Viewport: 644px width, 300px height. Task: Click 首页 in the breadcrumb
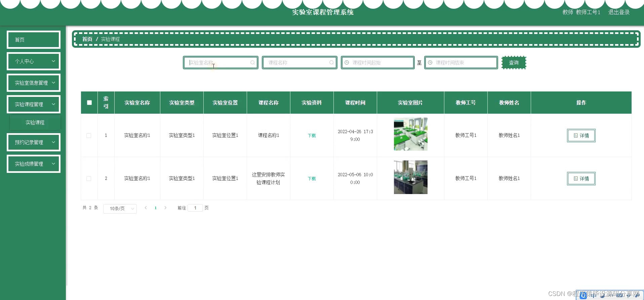click(87, 39)
